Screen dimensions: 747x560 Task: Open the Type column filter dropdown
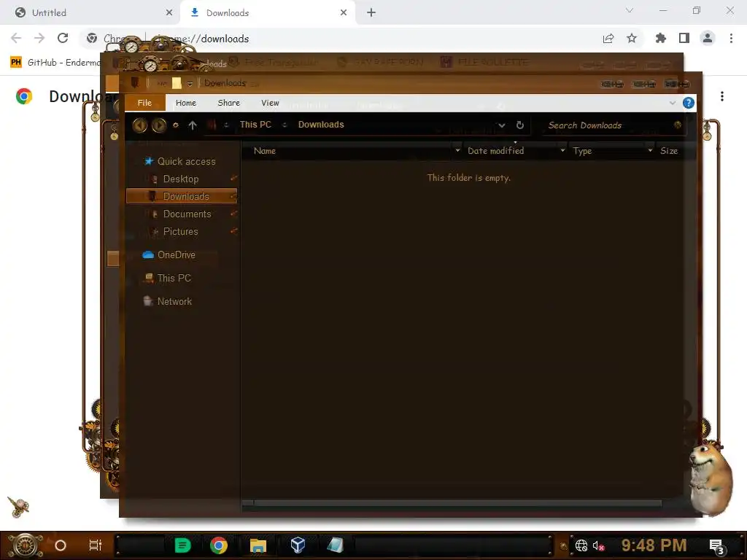point(650,151)
